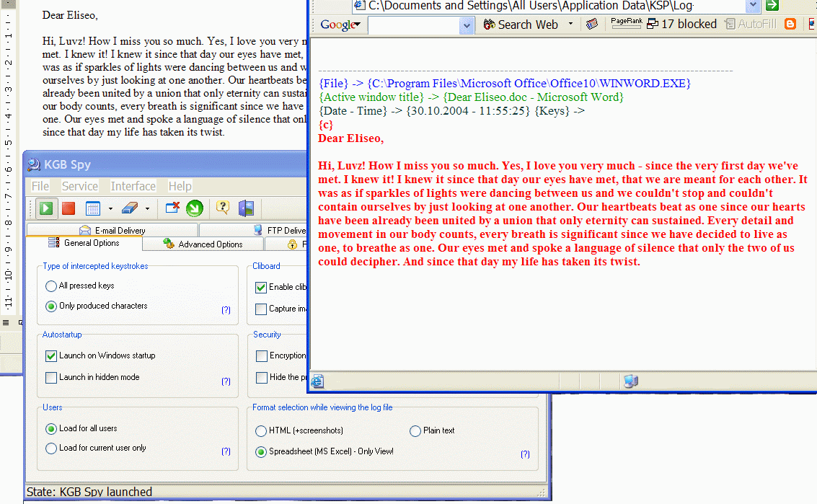
Task: Click the Google toolbar search input field
Action: point(414,25)
